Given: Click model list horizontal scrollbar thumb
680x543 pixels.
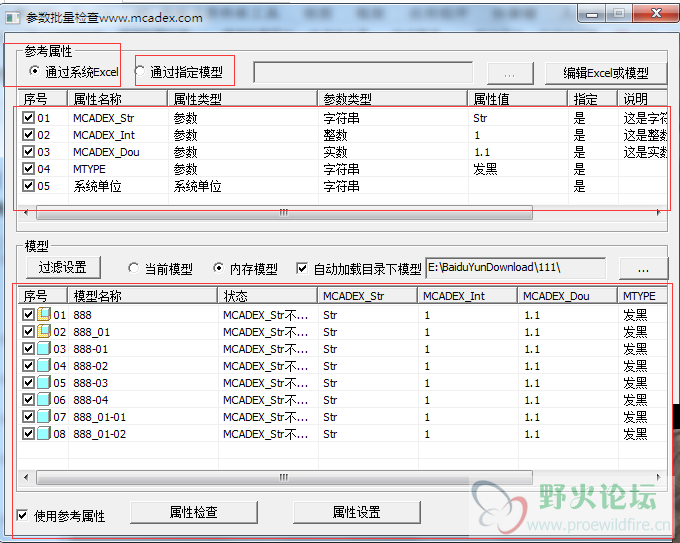Looking at the screenshot, I should point(284,477).
